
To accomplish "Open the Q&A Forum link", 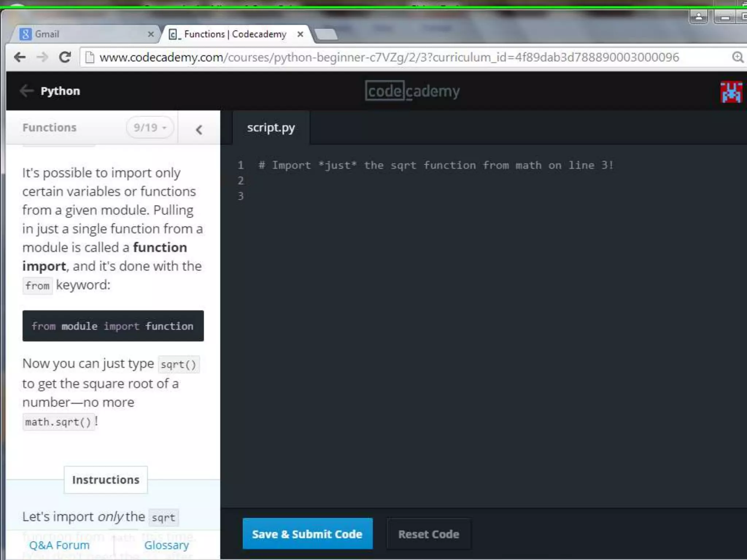I will point(59,545).
